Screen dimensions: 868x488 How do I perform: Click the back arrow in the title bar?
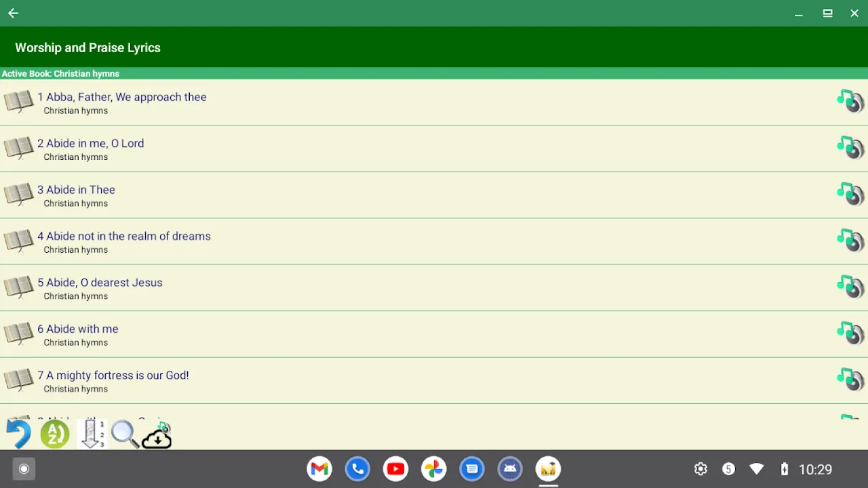point(13,13)
